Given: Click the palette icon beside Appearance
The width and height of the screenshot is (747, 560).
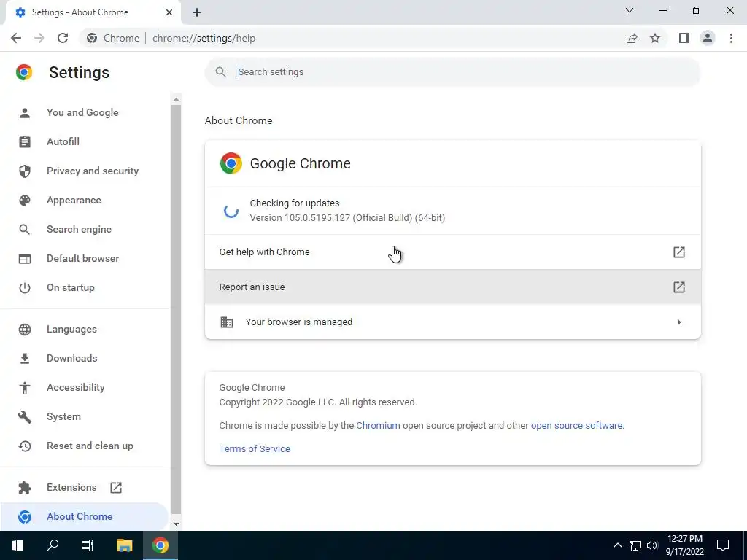Looking at the screenshot, I should click(x=25, y=200).
